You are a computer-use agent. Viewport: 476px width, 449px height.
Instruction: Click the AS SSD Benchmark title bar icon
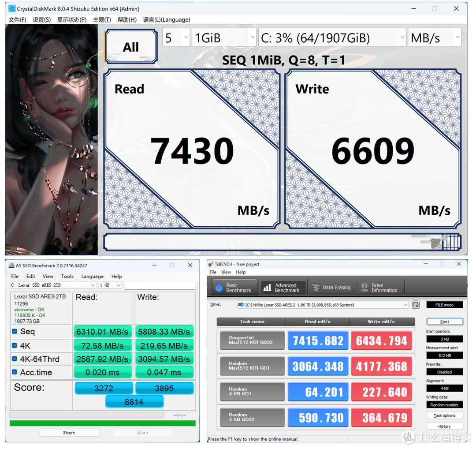pyautogui.click(x=11, y=265)
